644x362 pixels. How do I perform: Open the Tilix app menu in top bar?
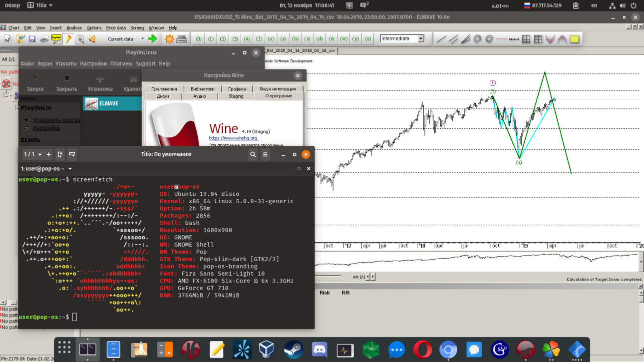pos(40,5)
